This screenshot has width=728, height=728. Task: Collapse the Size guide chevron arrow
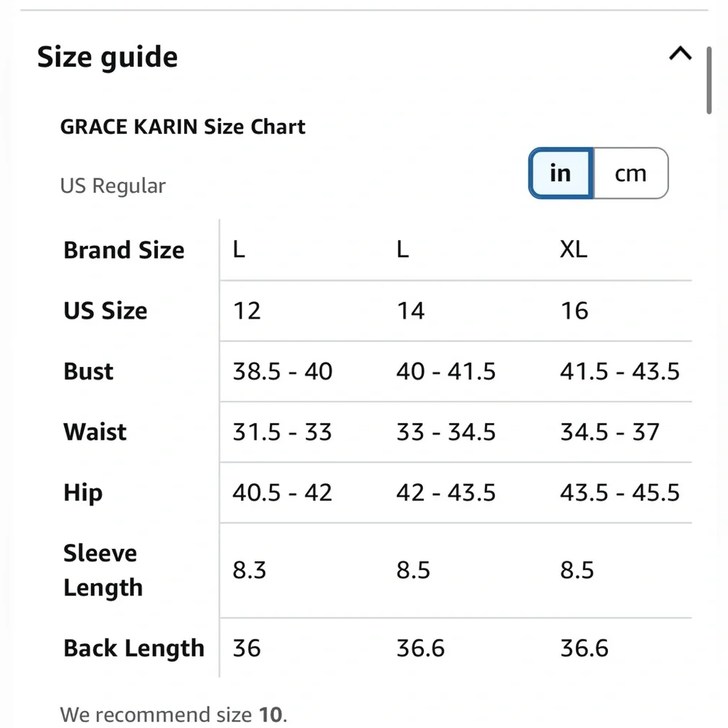680,54
